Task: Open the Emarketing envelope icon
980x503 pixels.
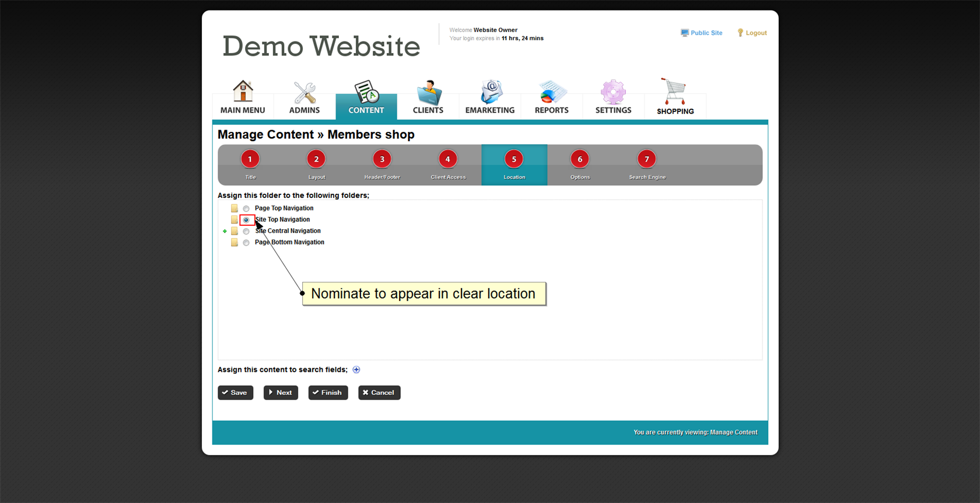Action: click(490, 92)
